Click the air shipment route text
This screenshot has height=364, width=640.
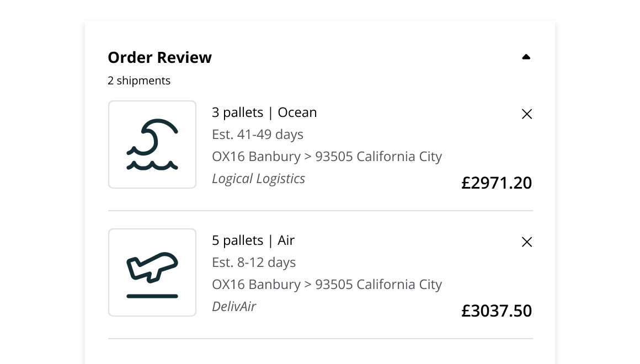click(x=327, y=285)
